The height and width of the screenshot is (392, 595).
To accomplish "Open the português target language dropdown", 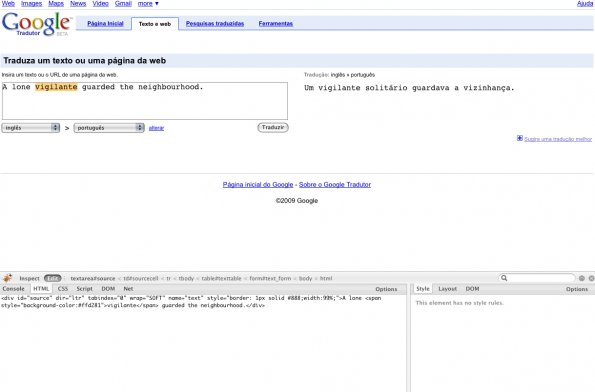I will click(109, 128).
